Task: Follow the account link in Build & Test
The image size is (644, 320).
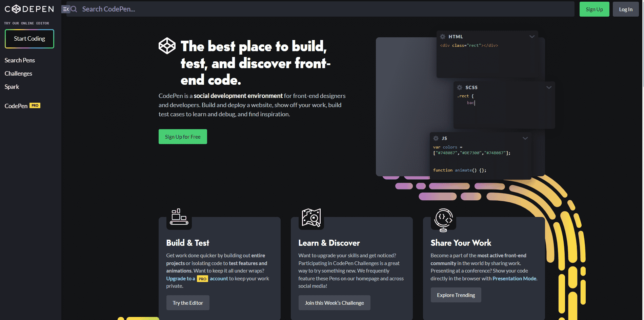Action: point(219,278)
